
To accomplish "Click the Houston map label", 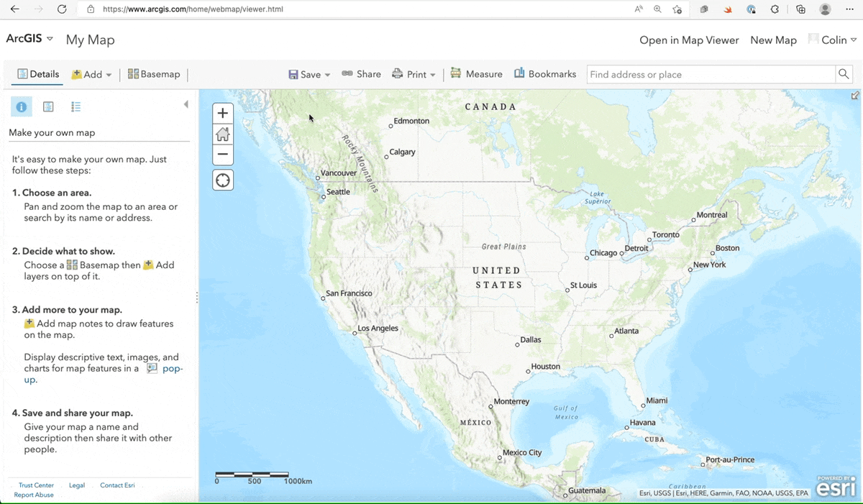I will pos(545,367).
